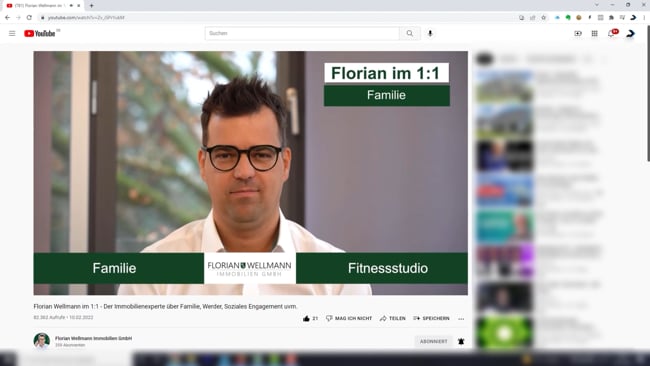This screenshot has height=366, width=650.
Task: Open the Create video camera icon
Action: [x=578, y=33]
